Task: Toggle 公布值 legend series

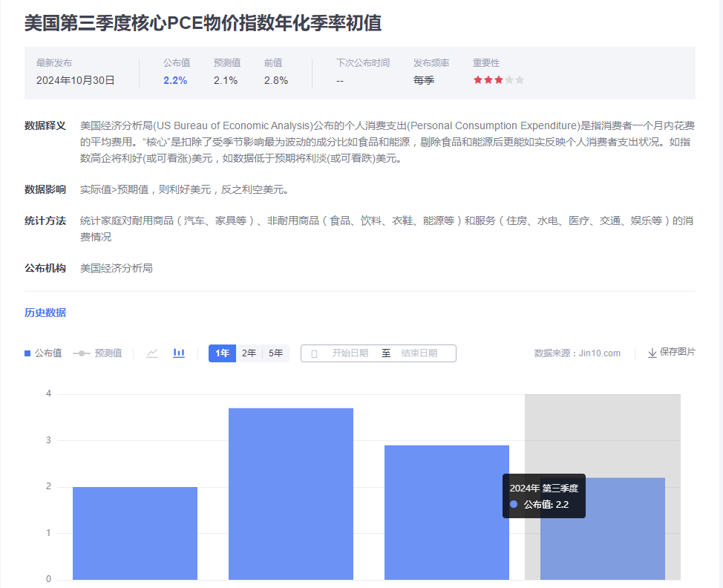Action: (x=44, y=353)
